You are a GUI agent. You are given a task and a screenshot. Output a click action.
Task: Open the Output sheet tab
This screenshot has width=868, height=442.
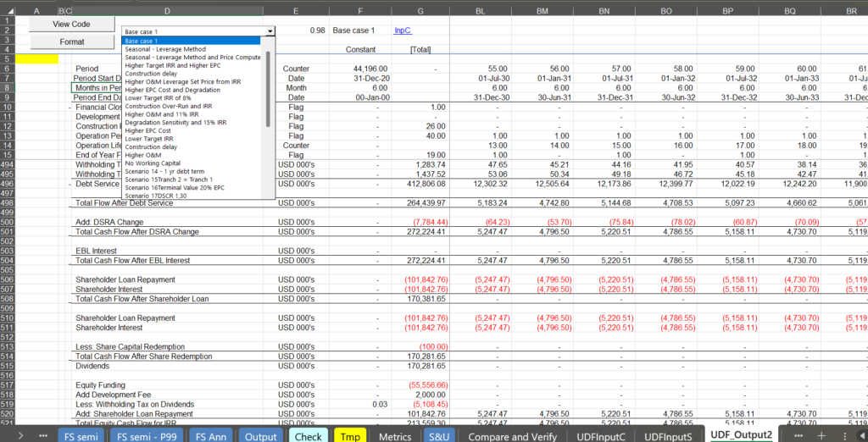[260, 436]
